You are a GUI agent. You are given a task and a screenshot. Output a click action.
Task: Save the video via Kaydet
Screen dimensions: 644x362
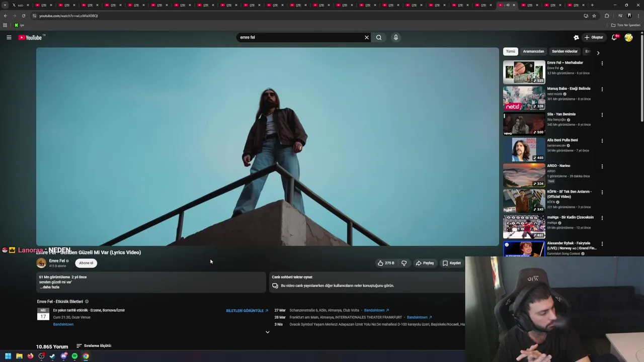pyautogui.click(x=451, y=263)
